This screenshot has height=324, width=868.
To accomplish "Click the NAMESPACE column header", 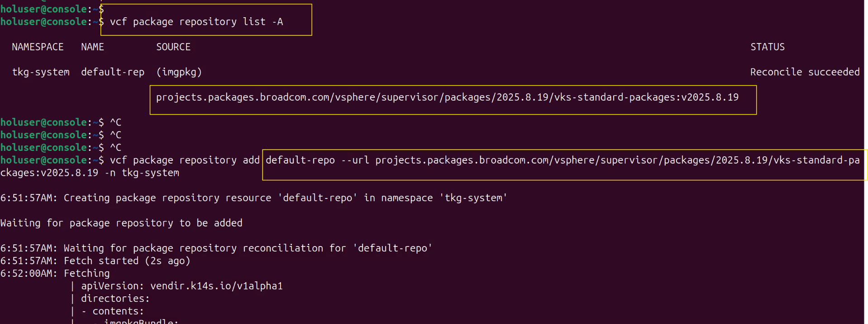I will [x=38, y=47].
